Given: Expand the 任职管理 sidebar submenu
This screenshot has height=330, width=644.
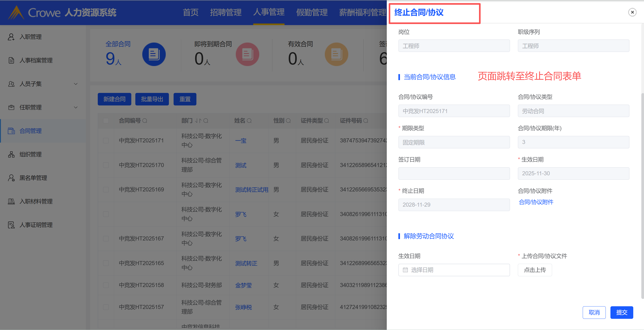Looking at the screenshot, I should (76, 108).
